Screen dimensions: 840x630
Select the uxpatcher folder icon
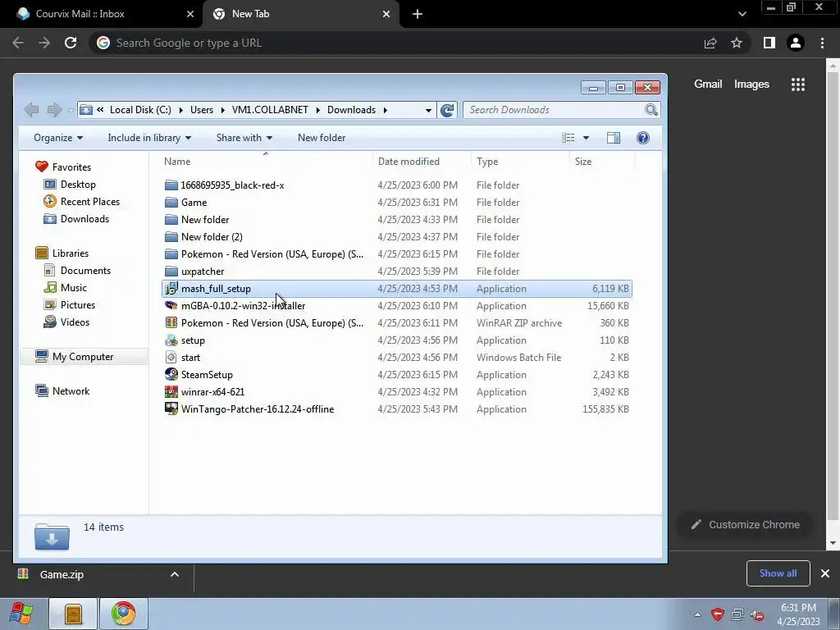pos(171,271)
